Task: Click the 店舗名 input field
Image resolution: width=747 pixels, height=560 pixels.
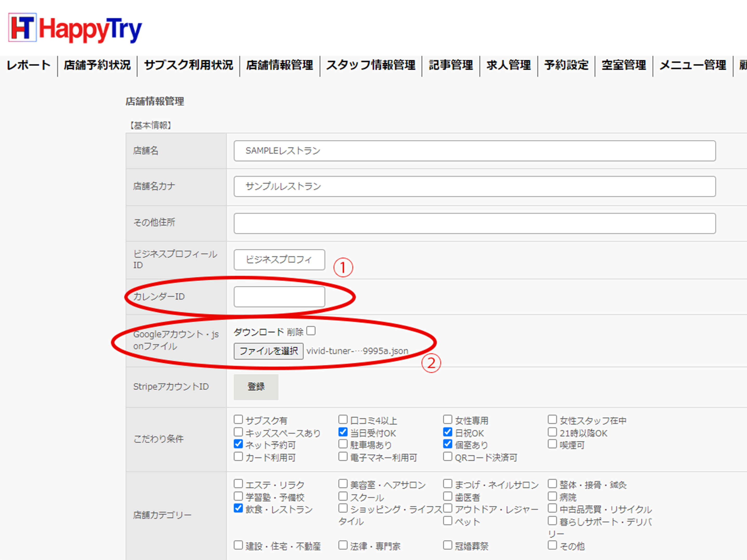Action: pyautogui.click(x=474, y=151)
